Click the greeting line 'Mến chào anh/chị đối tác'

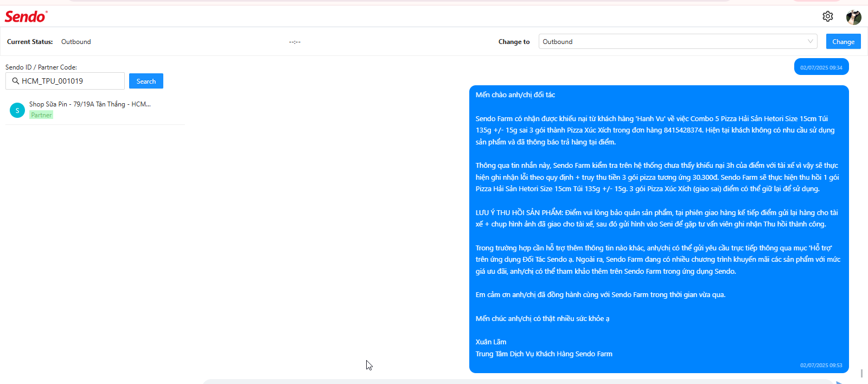[515, 95]
